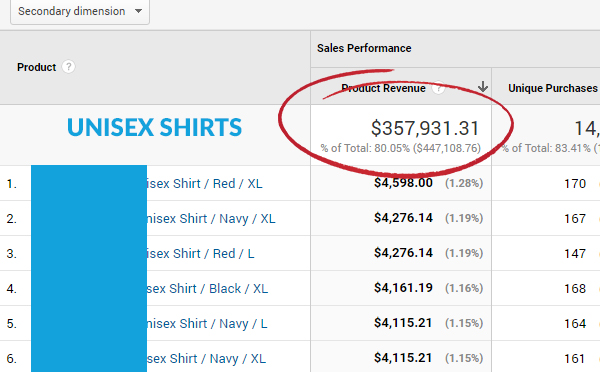Click the help icon next to Product

(68, 67)
